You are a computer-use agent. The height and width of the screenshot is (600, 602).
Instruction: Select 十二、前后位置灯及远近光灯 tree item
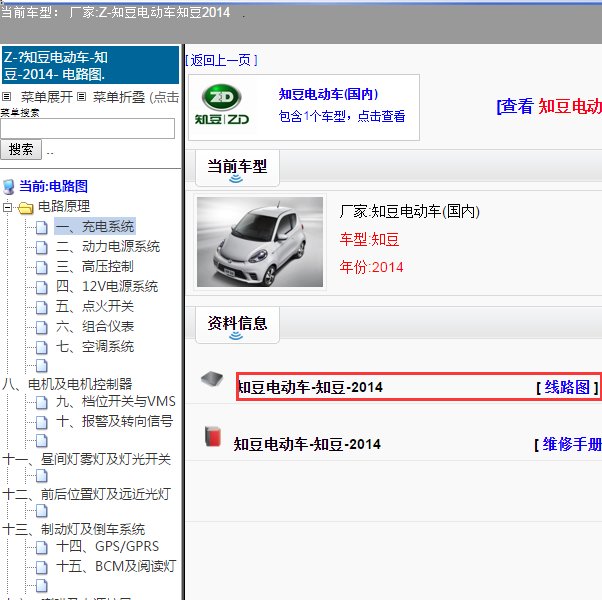pos(86,494)
